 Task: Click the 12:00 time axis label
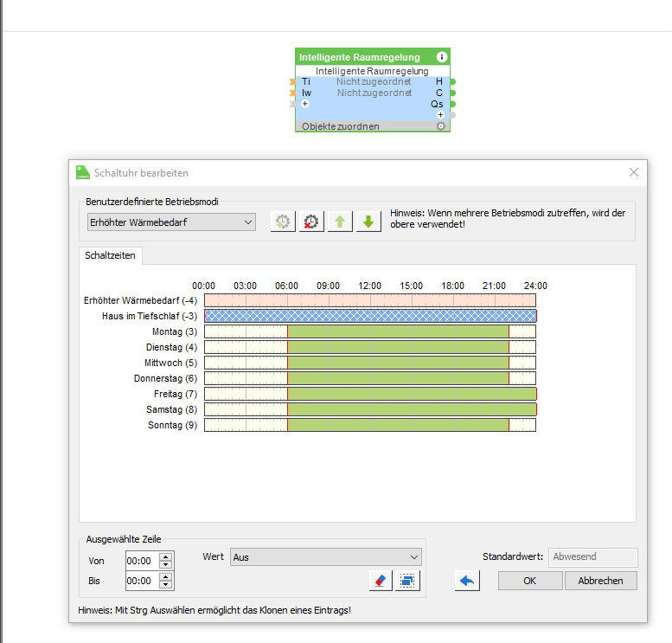(369, 286)
